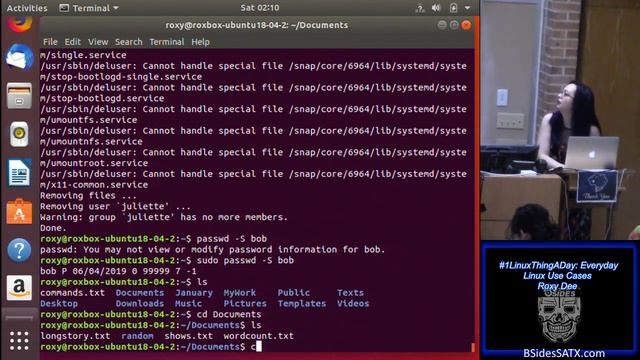The height and width of the screenshot is (360, 640).
Task: Click 'Texts' directory name
Action: 350,293
